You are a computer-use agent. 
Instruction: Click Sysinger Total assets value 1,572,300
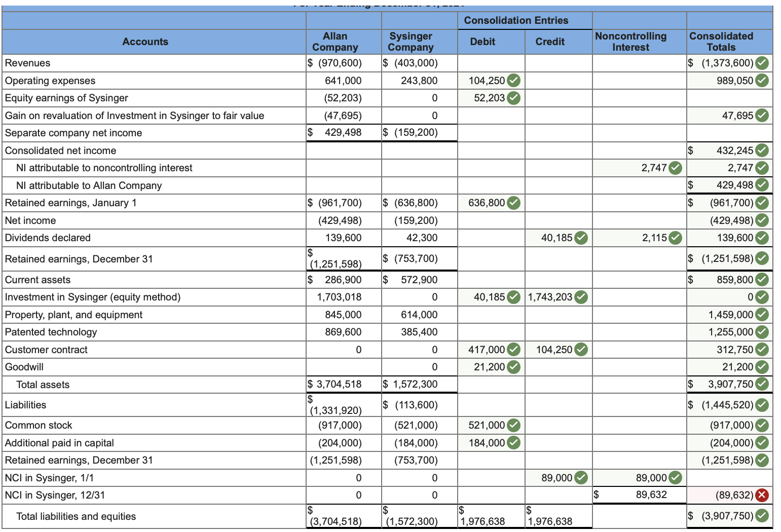click(x=415, y=384)
